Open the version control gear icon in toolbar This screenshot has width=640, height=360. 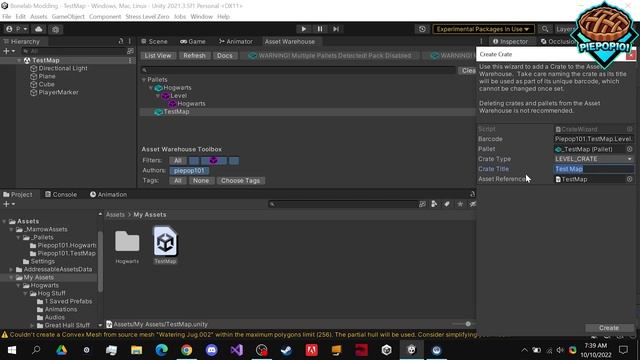[56, 29]
